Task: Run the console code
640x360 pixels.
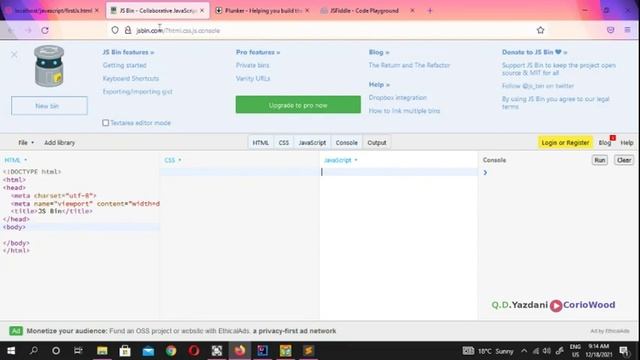Action: pyautogui.click(x=600, y=160)
